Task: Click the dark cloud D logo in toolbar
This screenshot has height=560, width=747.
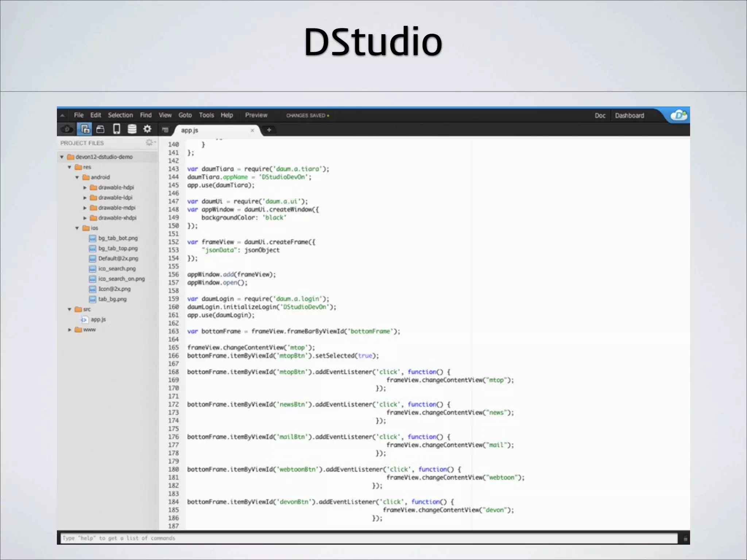Action: tap(67, 129)
